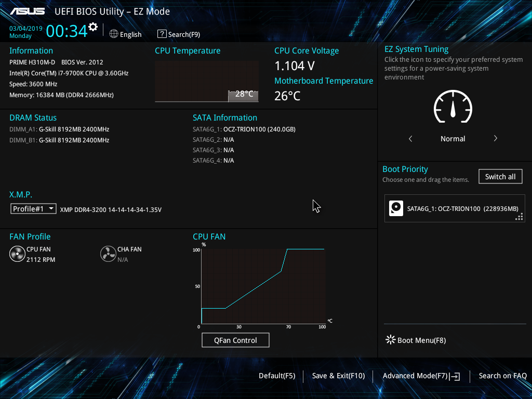This screenshot has width=532, height=399.
Task: Click the XMP DDR4-3200 14-14-14-34-1.35V text
Action: (111, 210)
